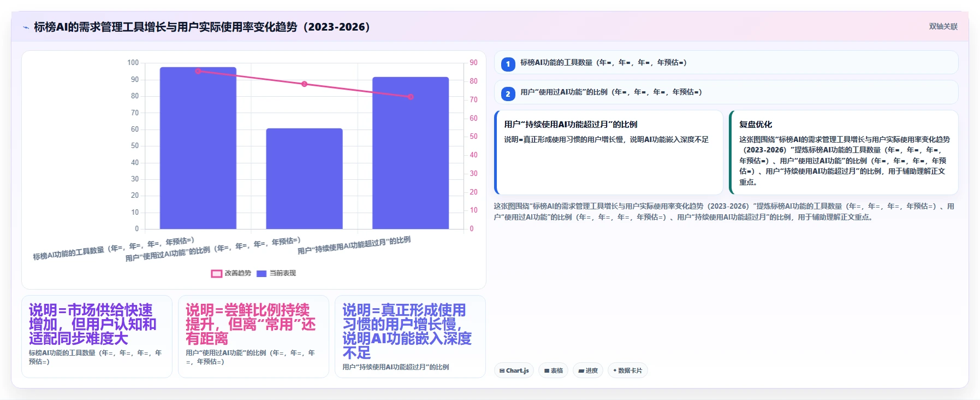The width and height of the screenshot is (980, 400).
Task: Click the small icon left of the title
Action: click(26, 27)
